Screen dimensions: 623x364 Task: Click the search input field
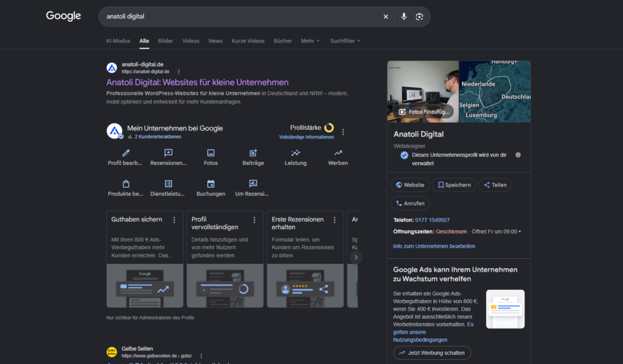click(240, 16)
